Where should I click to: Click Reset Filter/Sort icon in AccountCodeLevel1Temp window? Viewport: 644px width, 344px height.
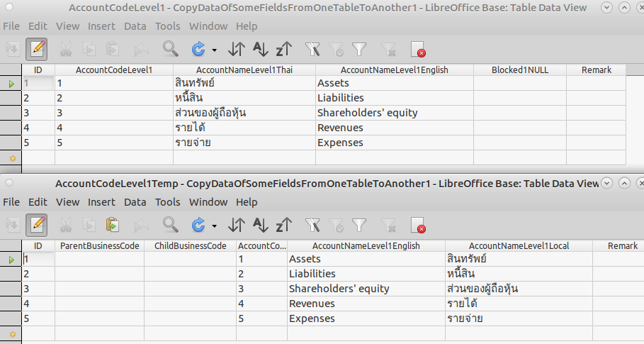[388, 226]
